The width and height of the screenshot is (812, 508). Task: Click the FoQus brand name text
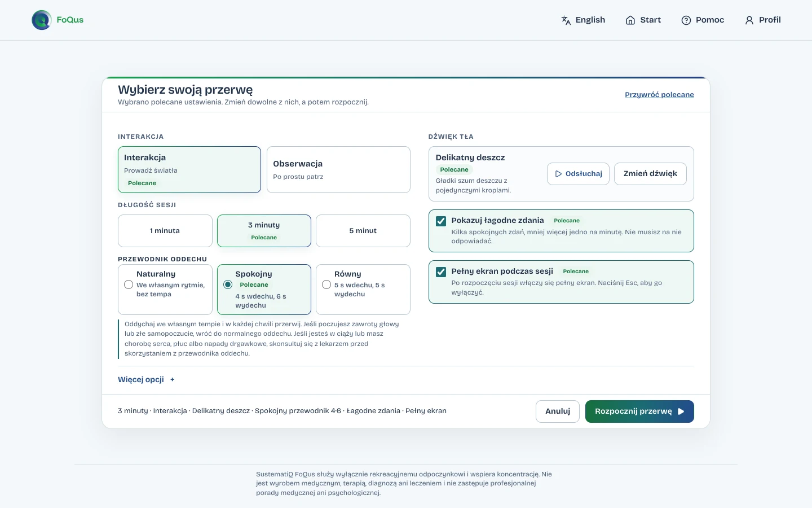[70, 20]
